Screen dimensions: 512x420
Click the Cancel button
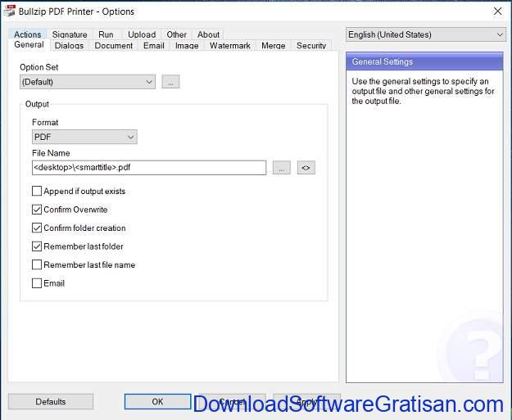tap(232, 401)
